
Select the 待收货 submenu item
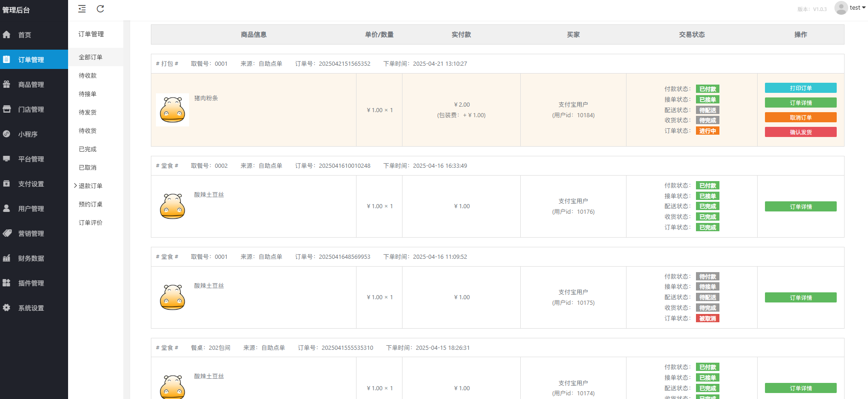pyautogui.click(x=96, y=131)
